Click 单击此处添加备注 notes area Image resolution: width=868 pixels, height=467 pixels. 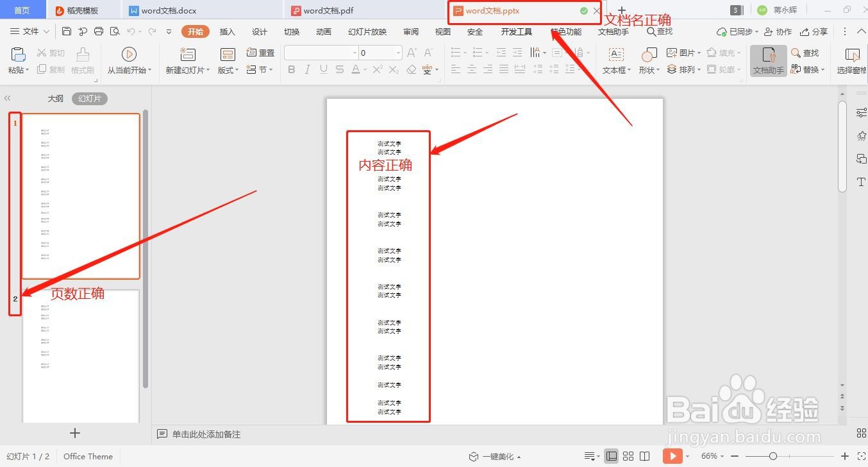coord(205,434)
